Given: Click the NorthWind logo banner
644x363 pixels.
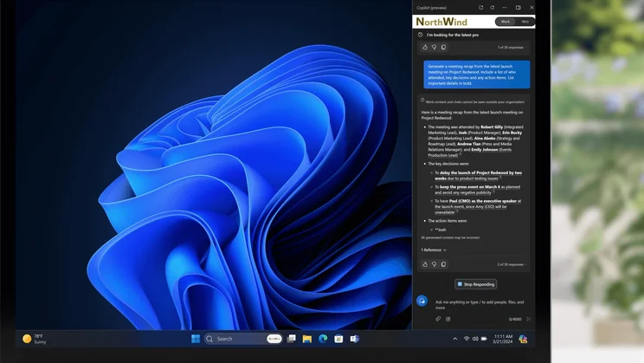Looking at the screenshot, I should coord(441,22).
